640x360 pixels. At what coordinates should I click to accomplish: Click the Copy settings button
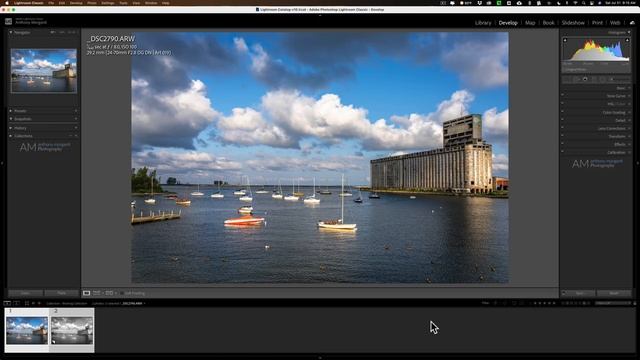point(25,293)
